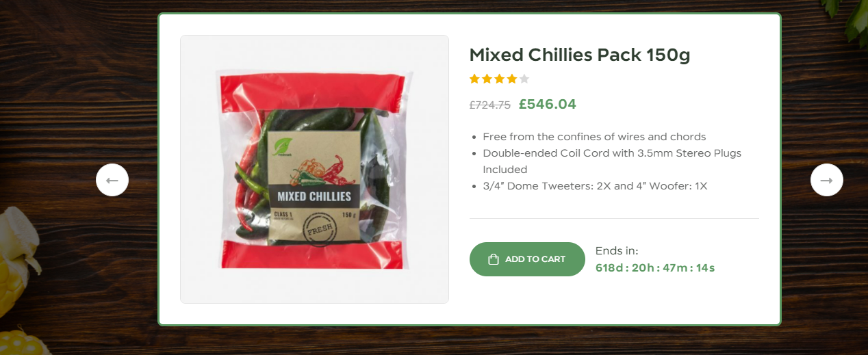Click the crossed-out £724.75 price

[490, 105]
